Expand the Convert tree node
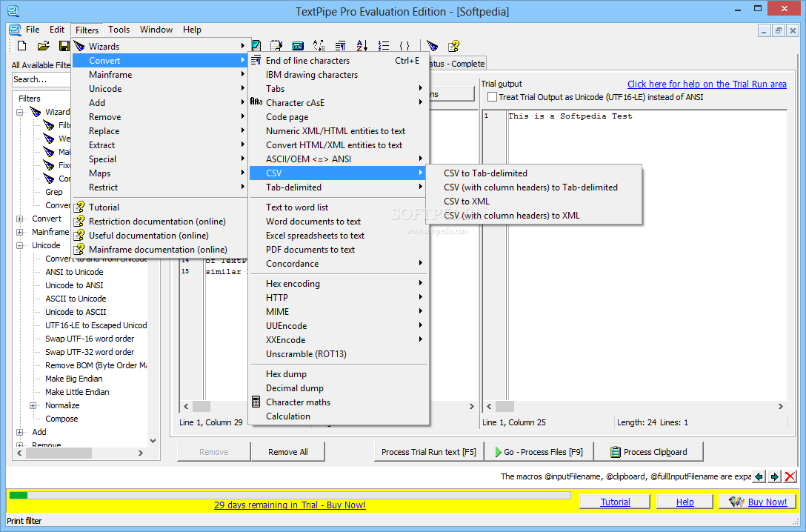806x532 pixels. pyautogui.click(x=20, y=219)
